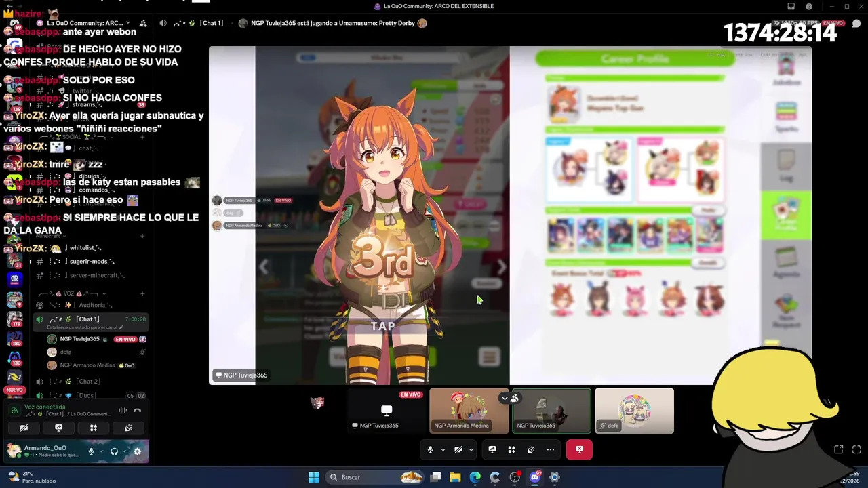This screenshot has height=488, width=868.
Task: Select defg participant tile
Action: 634,411
